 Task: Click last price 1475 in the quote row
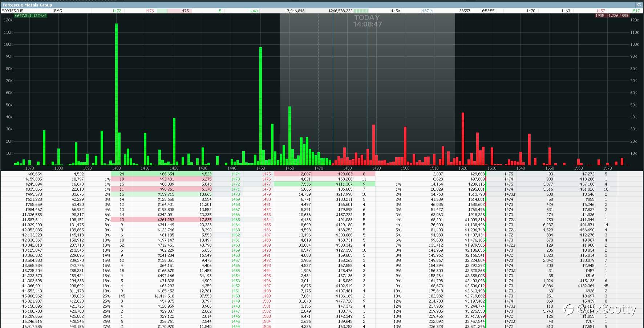[x=184, y=11]
